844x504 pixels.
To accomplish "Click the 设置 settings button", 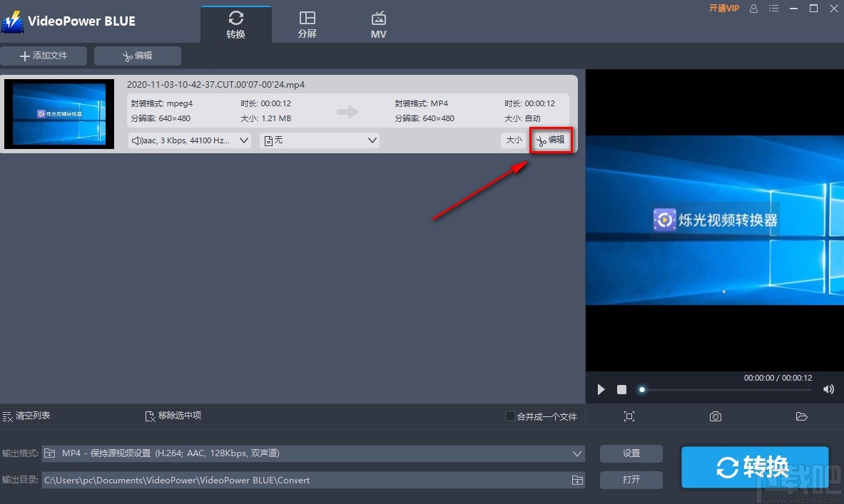I will [x=631, y=453].
